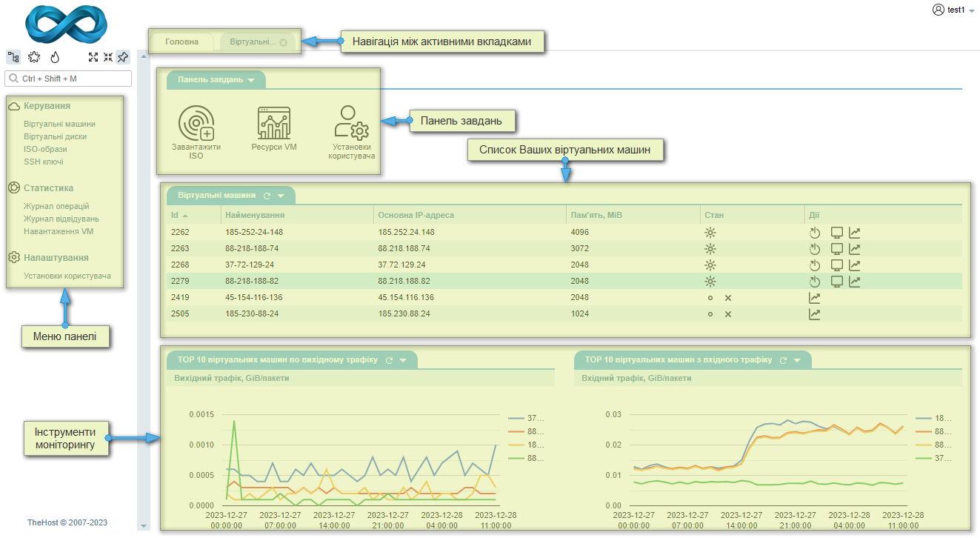Refresh the outgoing traffic TOP 10 chart

pos(390,360)
